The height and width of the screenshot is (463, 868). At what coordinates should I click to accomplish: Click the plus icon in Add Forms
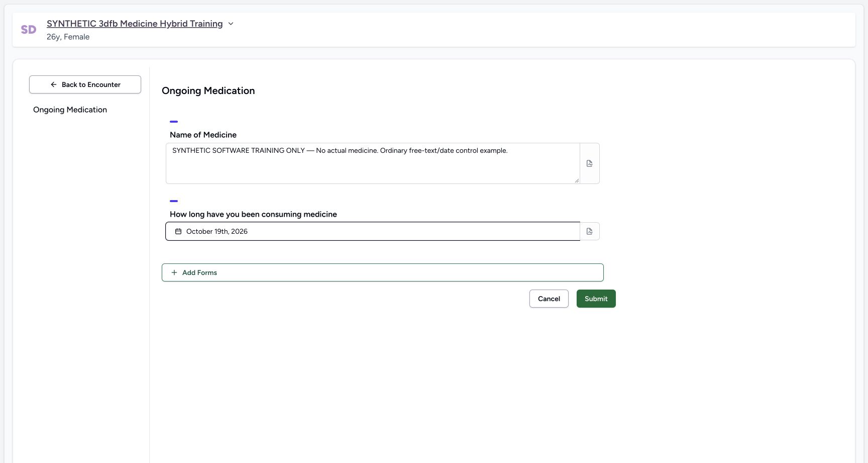click(174, 272)
